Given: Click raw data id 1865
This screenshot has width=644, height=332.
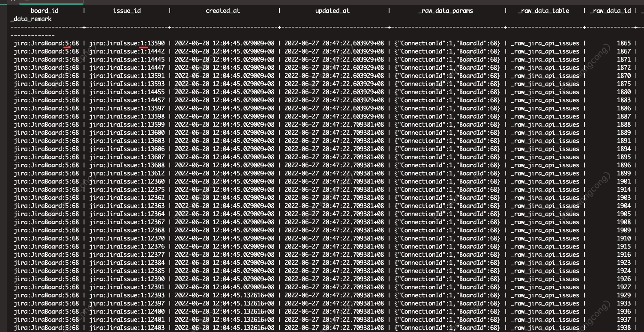Looking at the screenshot, I should click(x=624, y=43).
